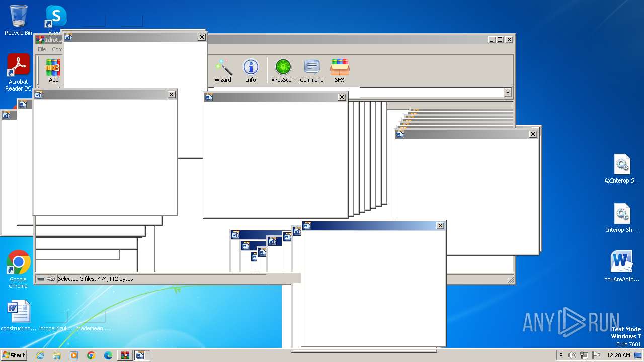This screenshot has width=644, height=362.
Task: Launch Internet Explorer from taskbar
Action: [40, 355]
